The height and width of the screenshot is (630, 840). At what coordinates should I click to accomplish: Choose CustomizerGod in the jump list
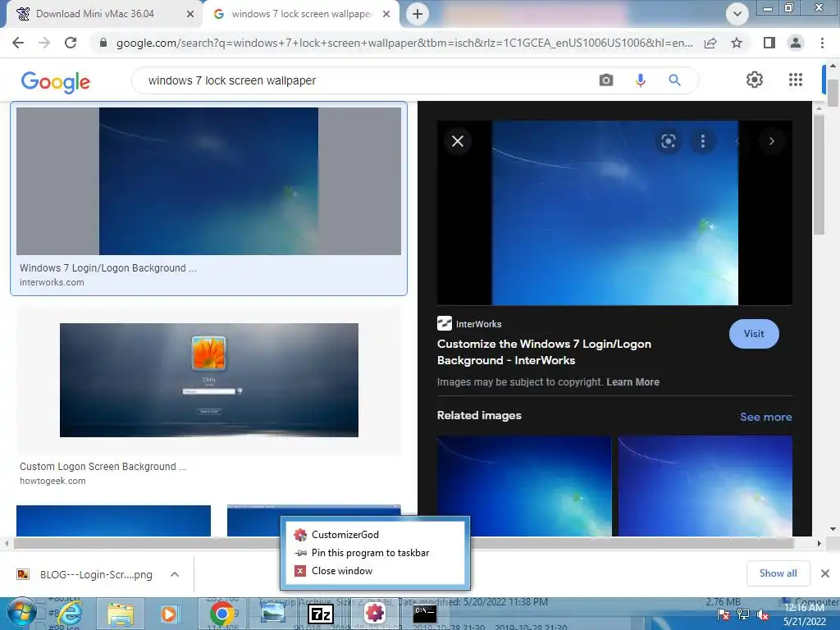345,535
